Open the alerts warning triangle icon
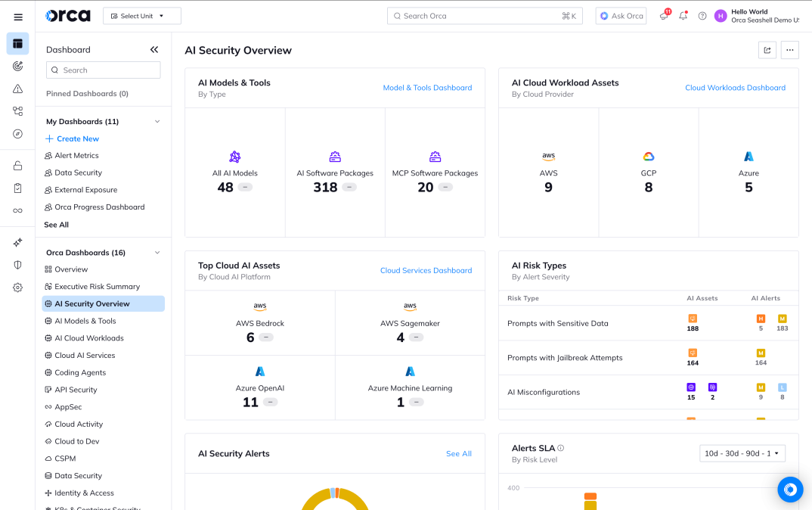Viewport: 812px width, 510px height. 18,89
